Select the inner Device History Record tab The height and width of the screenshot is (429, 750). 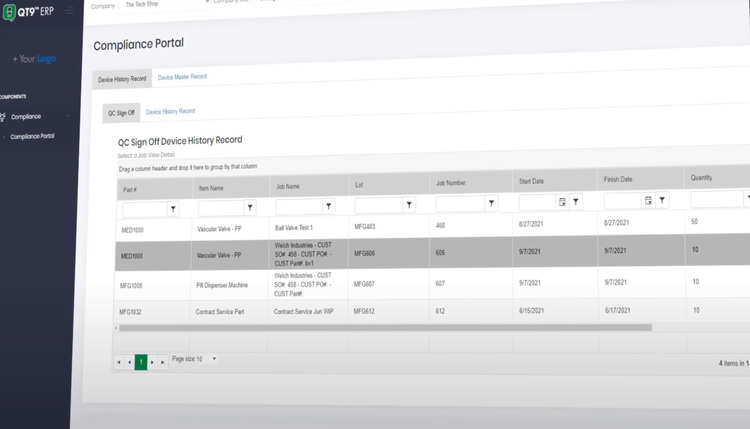pos(170,111)
